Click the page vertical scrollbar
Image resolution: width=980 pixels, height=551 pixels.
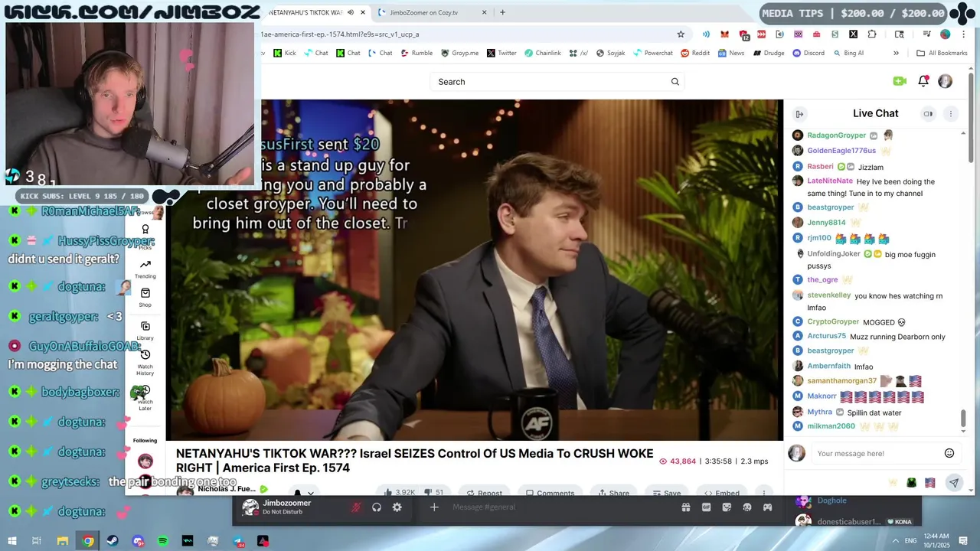pyautogui.click(x=971, y=119)
